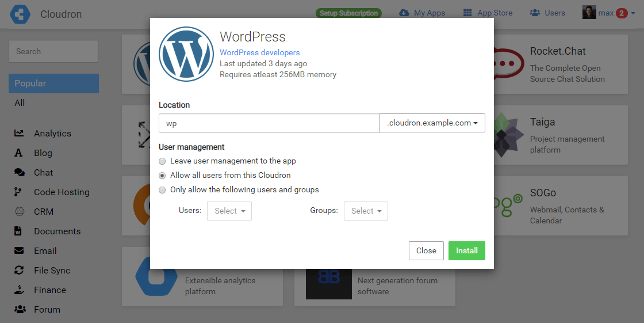Open the My Apps menu item
Image resolution: width=644 pixels, height=323 pixels.
tap(422, 13)
